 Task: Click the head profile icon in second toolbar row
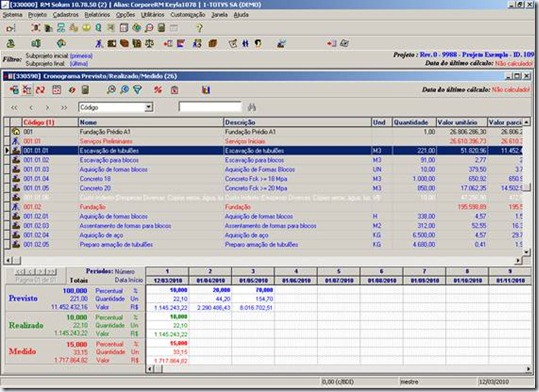[x=258, y=43]
